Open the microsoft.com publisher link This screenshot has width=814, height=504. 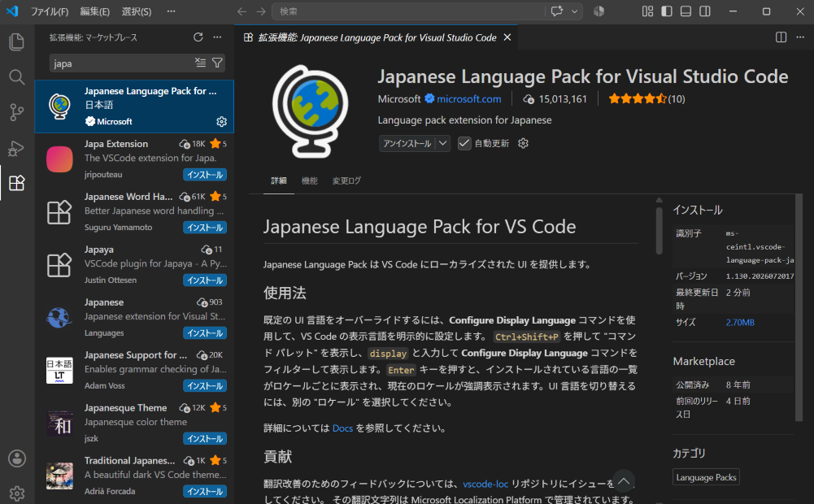(468, 98)
